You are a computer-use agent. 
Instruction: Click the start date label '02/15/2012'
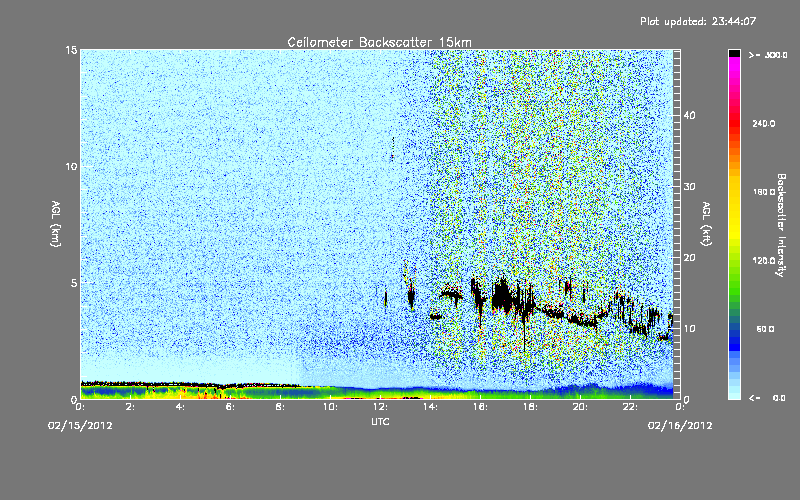click(80, 426)
